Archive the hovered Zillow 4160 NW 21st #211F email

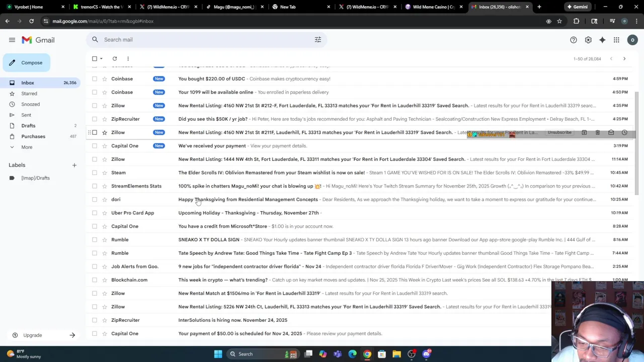coord(584,133)
